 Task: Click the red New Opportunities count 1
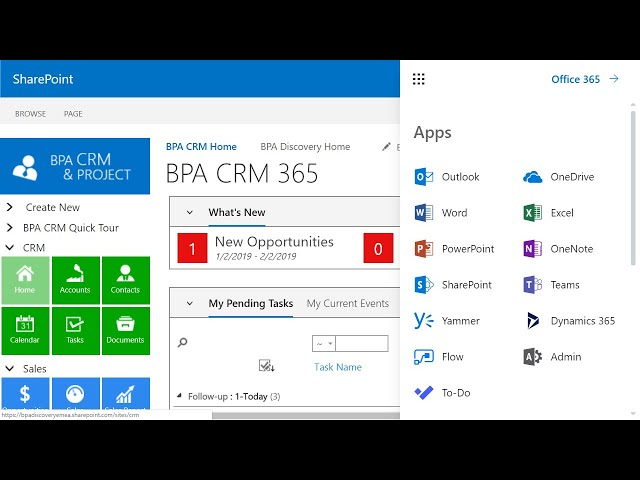[x=192, y=248]
